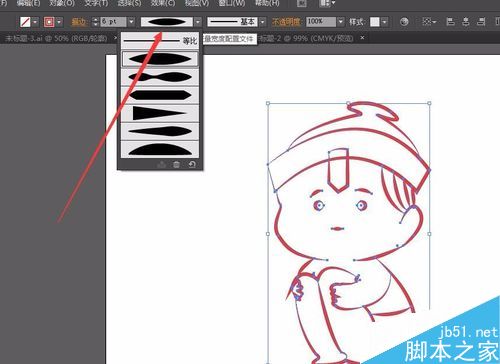This screenshot has height=364, width=500.
Task: Expand the fill color dropdown arrow
Action: (35, 22)
